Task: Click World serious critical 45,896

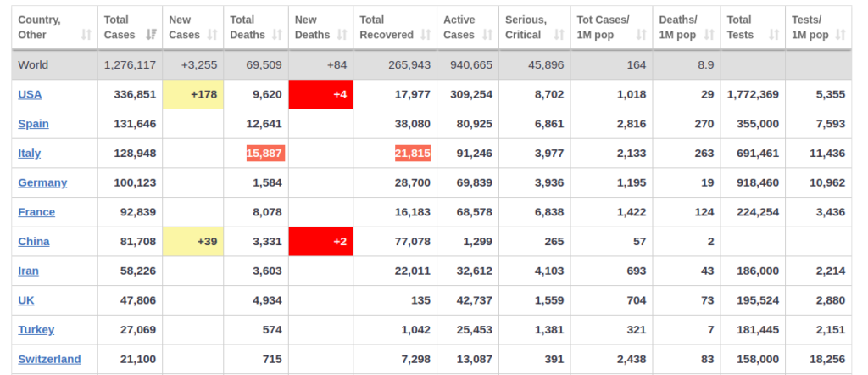Action: [547, 64]
